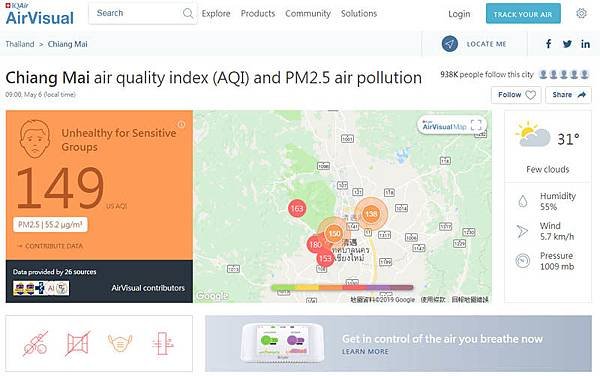Viewport: 600px width, 376px height.
Task: Open the Solutions menu
Action: point(359,13)
